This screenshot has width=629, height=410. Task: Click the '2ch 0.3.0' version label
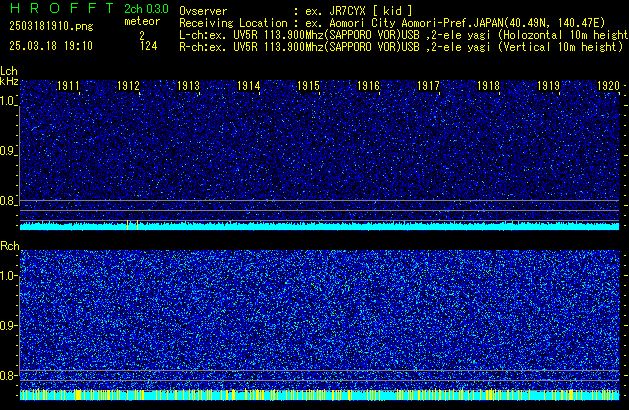[146, 9]
